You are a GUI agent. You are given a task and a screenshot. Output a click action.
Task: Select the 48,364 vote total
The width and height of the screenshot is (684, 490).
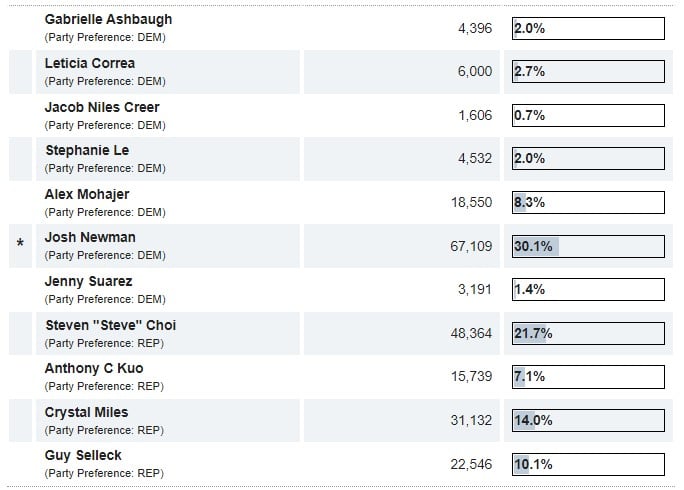[x=472, y=333]
